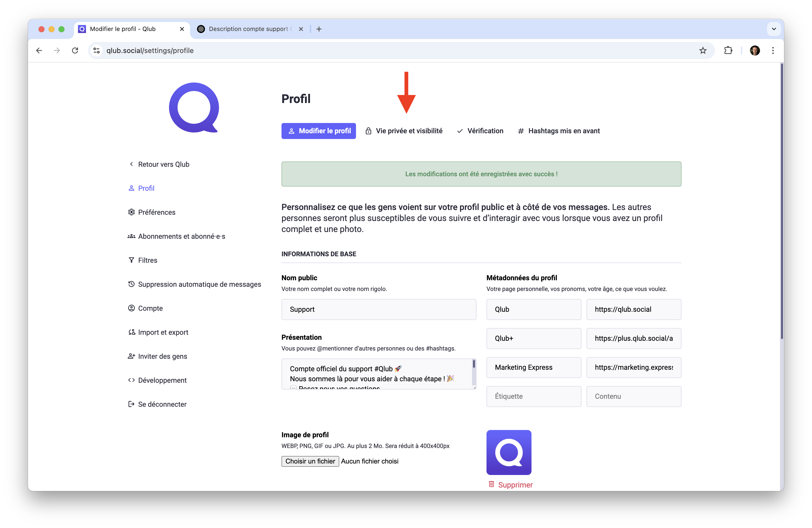
Task: Open the Vérification tab
Action: click(480, 131)
